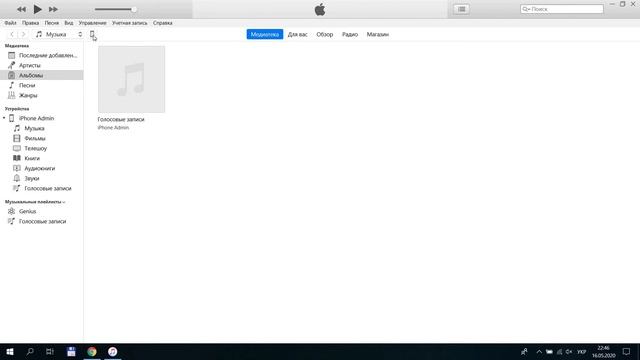Click the People icon in system tray
The height and width of the screenshot is (360, 640).
click(524, 351)
